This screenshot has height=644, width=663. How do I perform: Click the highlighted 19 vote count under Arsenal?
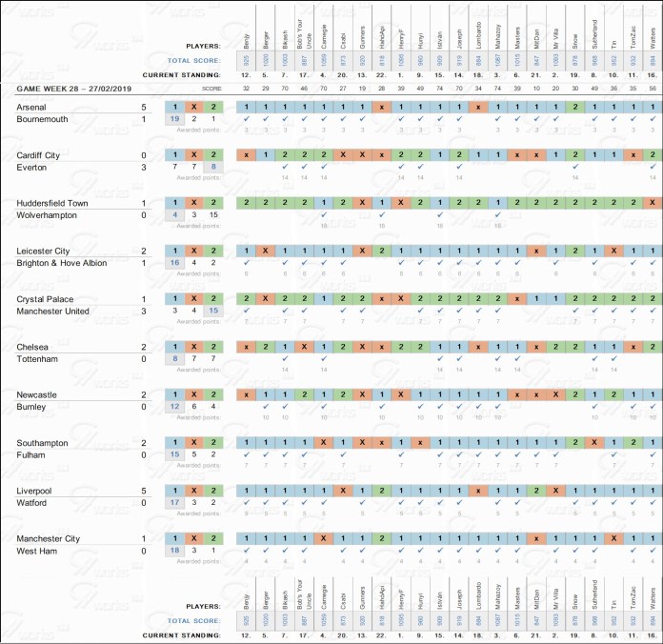[x=173, y=119]
